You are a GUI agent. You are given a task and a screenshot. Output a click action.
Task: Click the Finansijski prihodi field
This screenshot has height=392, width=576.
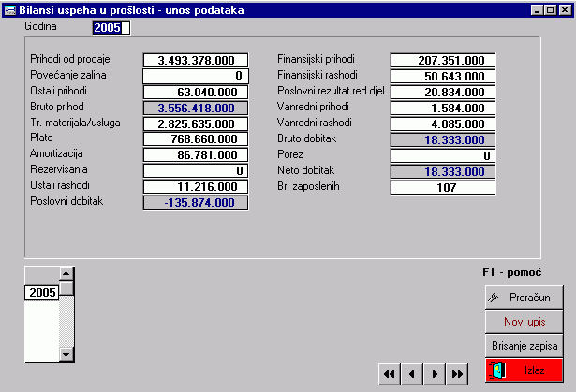(x=443, y=60)
